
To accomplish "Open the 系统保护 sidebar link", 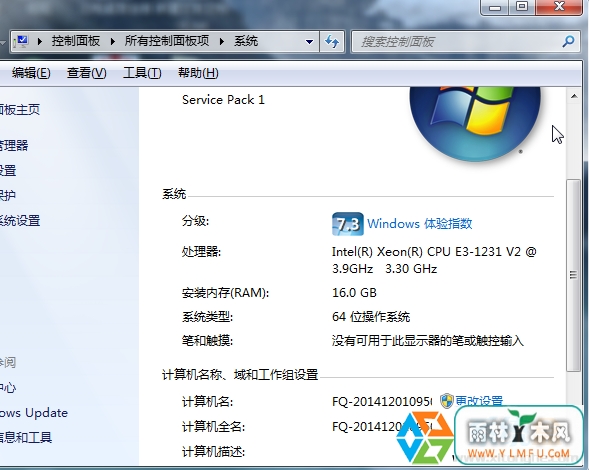I will pos(8,195).
